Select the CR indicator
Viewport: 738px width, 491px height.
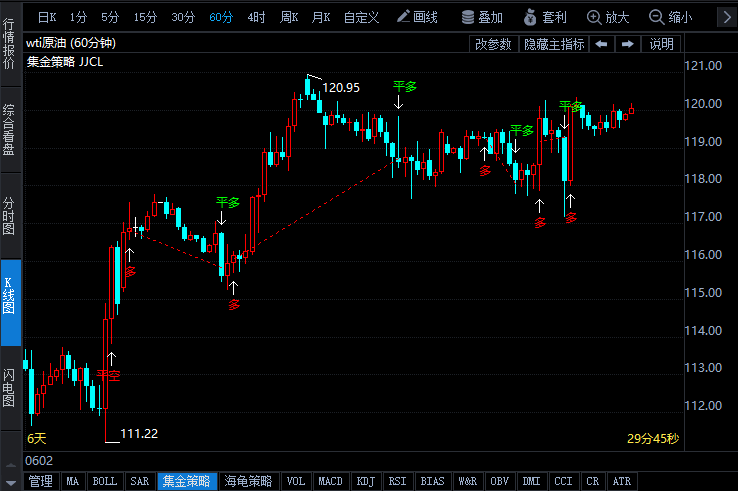[593, 481]
